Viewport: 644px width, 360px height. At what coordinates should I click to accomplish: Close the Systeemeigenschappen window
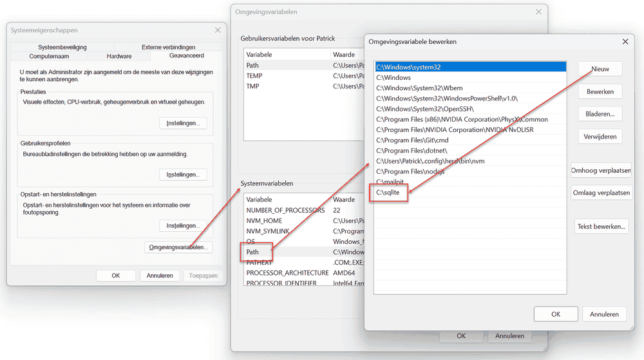(x=217, y=30)
